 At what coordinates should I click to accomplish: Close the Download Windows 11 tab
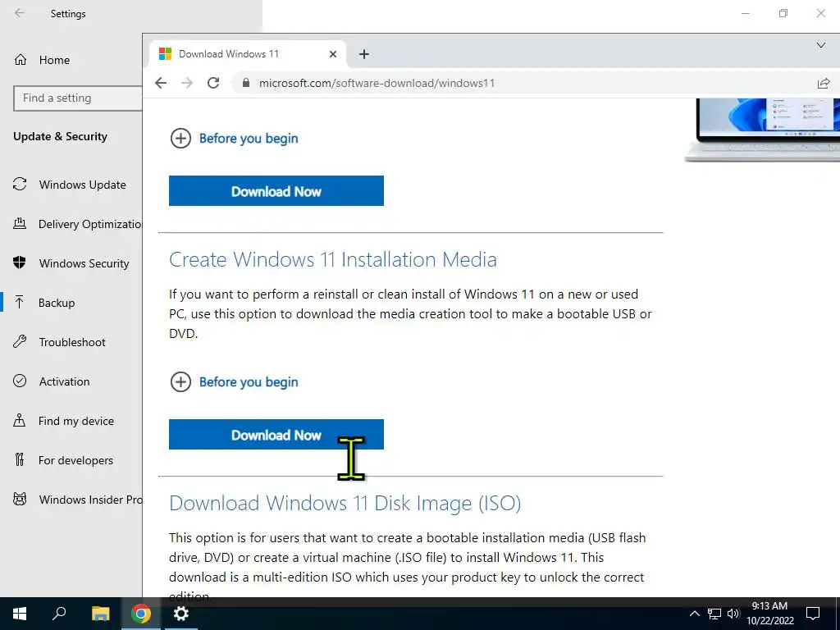click(x=333, y=54)
